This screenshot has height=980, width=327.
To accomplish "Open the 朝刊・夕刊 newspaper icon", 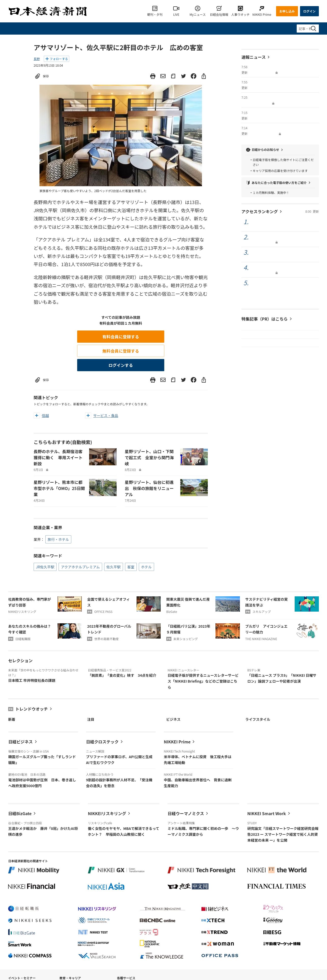I will pos(155,8).
